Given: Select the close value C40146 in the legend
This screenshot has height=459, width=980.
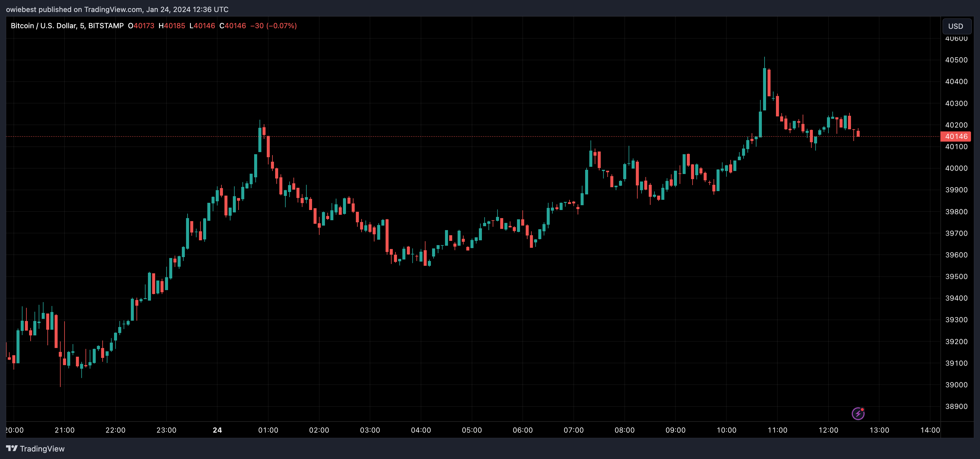Looking at the screenshot, I should coord(233,26).
